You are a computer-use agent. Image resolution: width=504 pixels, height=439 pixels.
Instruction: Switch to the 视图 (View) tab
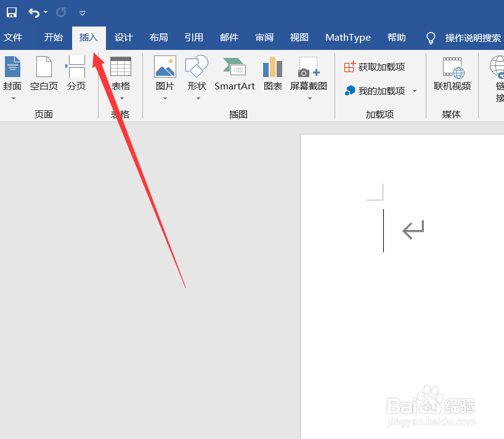click(299, 38)
